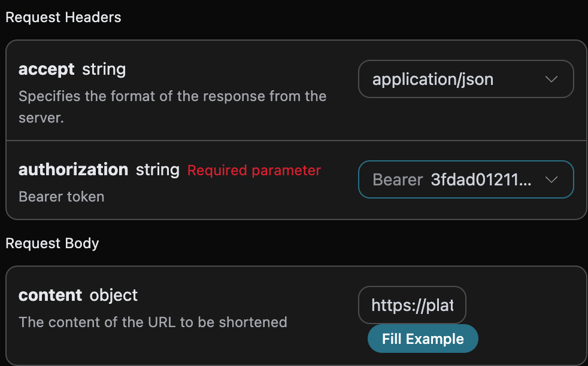Click the chevron arrow in authorization dropdown
Screen dimensions: 588x366
click(551, 179)
